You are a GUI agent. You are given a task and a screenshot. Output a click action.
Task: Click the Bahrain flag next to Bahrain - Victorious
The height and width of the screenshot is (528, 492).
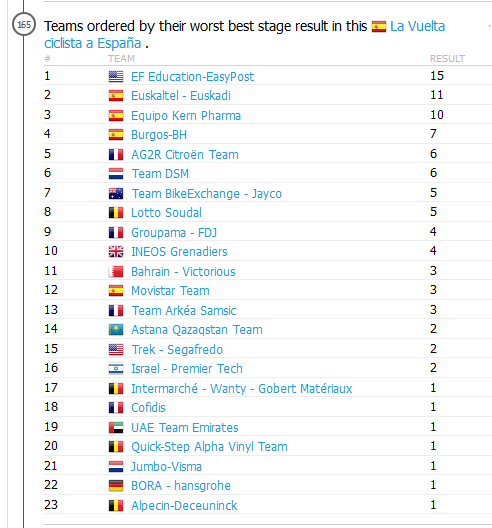116,271
